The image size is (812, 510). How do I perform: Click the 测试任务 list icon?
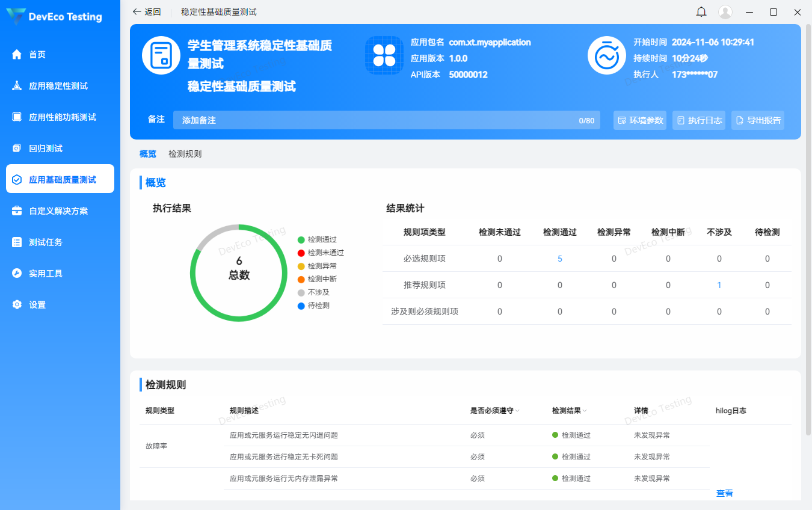(17, 242)
